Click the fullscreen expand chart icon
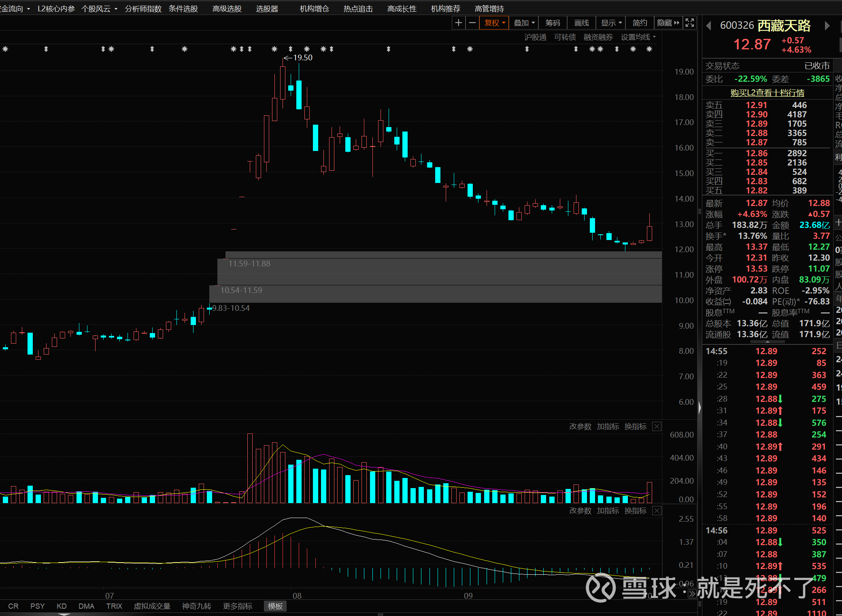The width and height of the screenshot is (842, 616). (690, 23)
